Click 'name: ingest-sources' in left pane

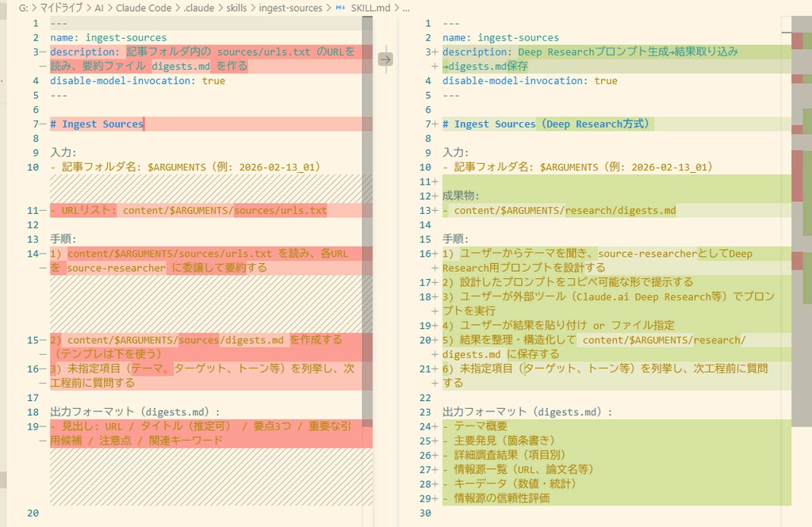[x=108, y=37]
